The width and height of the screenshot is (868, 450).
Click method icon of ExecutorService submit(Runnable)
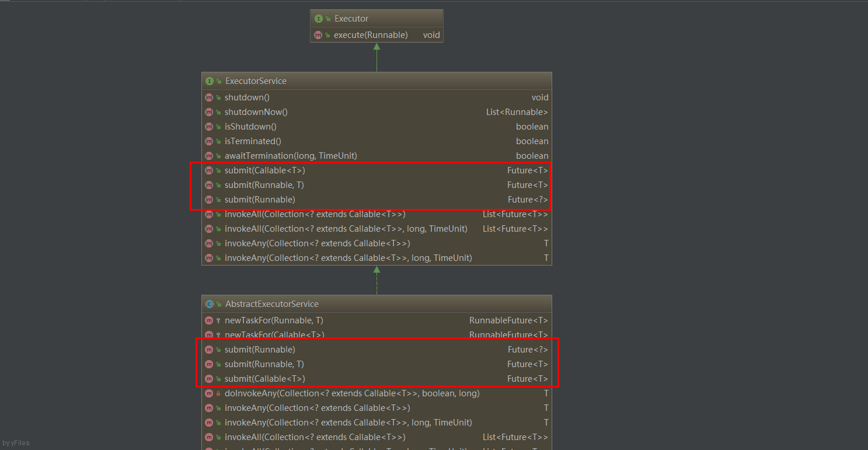click(x=209, y=200)
